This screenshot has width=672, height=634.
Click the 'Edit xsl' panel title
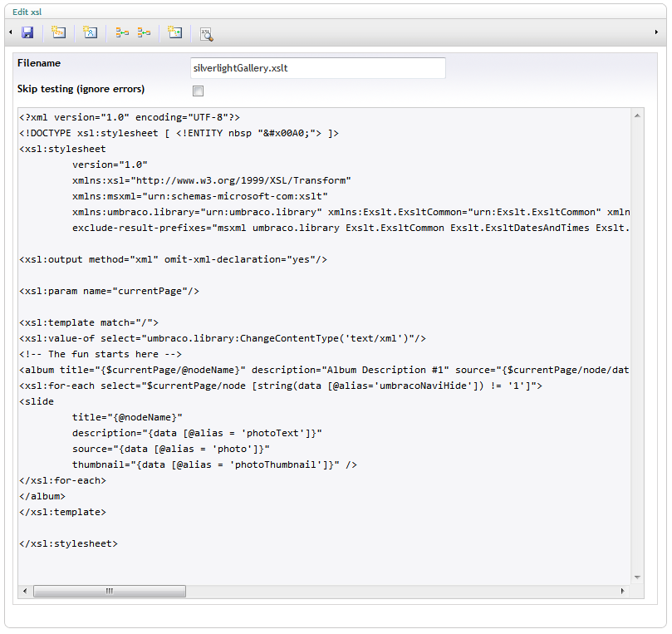pyautogui.click(x=27, y=12)
